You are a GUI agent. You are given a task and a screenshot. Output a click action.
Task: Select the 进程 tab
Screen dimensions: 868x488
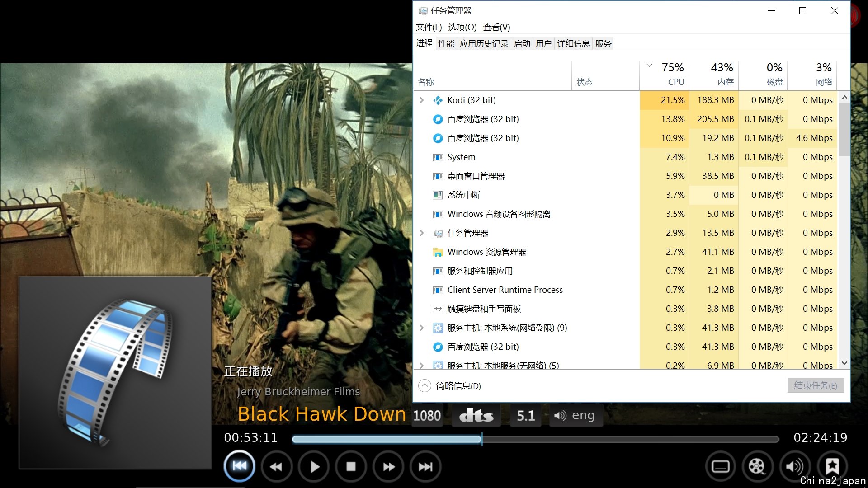click(424, 43)
